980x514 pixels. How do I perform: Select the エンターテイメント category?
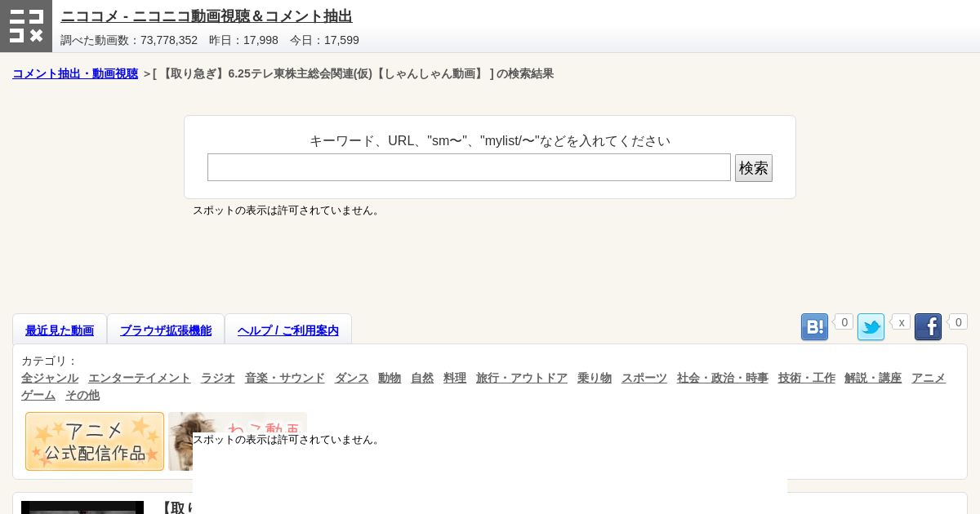coord(140,378)
